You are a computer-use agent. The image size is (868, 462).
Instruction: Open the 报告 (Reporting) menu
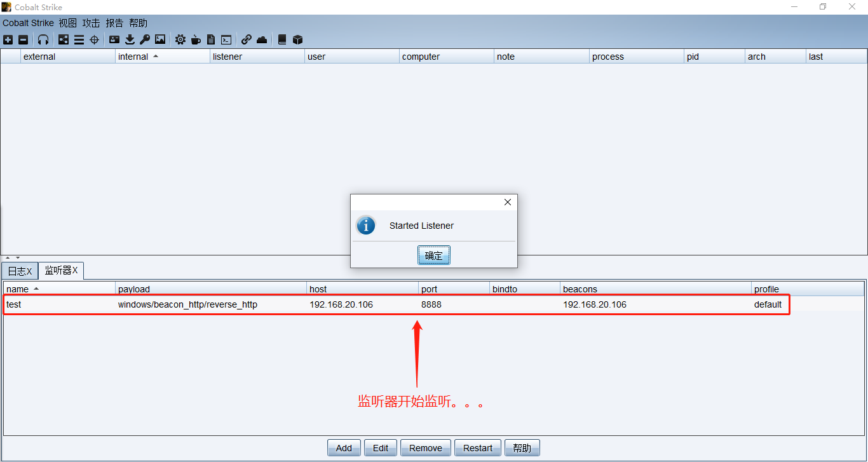(115, 23)
